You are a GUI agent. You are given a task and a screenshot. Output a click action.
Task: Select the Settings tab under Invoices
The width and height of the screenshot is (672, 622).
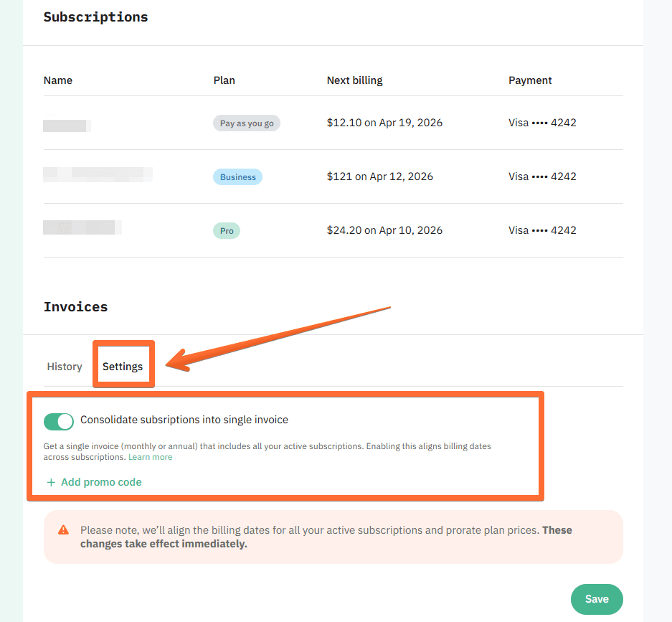click(123, 367)
